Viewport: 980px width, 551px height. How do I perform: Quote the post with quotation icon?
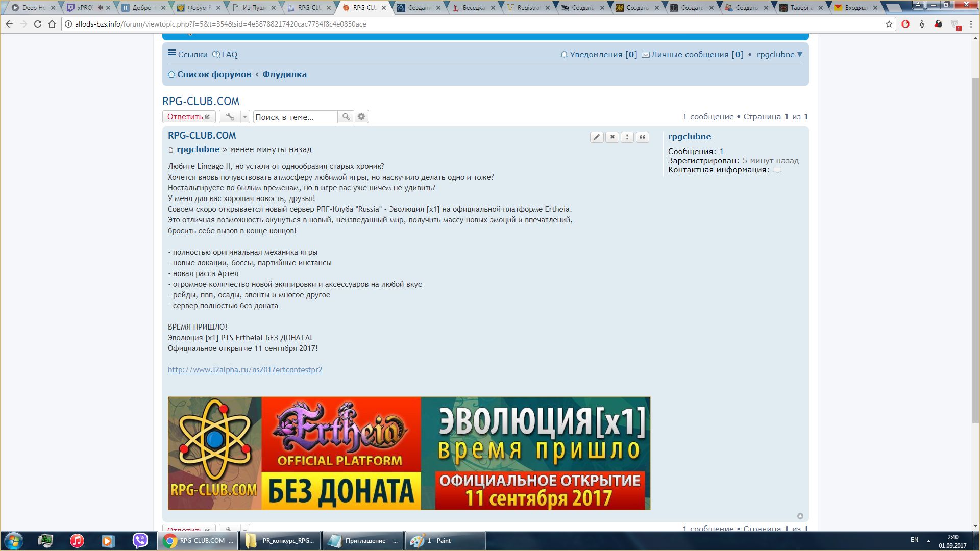click(x=643, y=137)
